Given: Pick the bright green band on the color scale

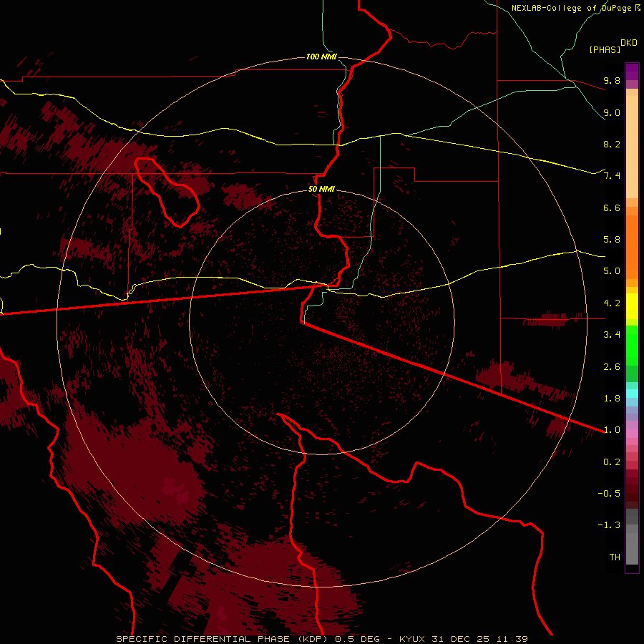Looking at the screenshot, I should (632, 346).
